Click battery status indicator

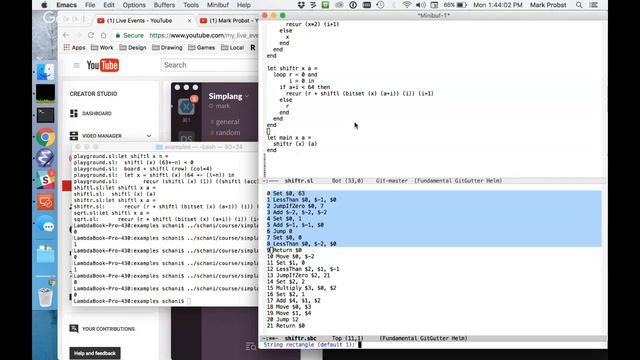455,5
